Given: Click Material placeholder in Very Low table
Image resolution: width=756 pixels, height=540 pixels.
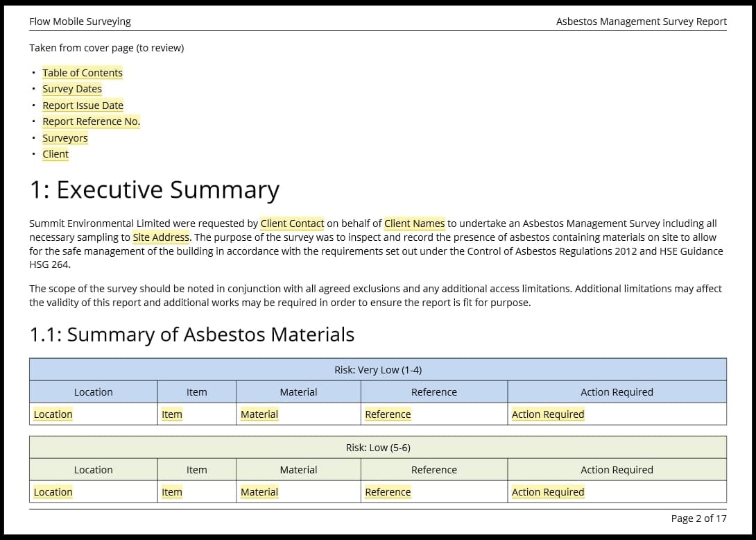Looking at the screenshot, I should click(259, 414).
